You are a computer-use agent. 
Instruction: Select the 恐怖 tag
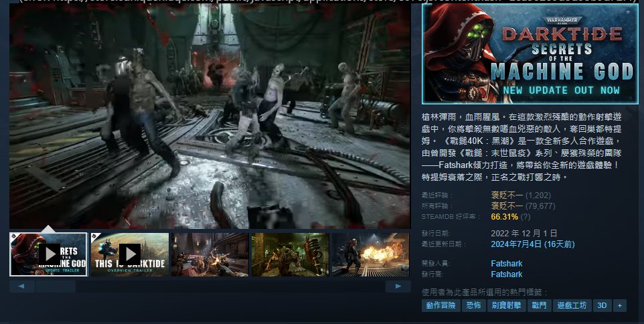click(473, 305)
